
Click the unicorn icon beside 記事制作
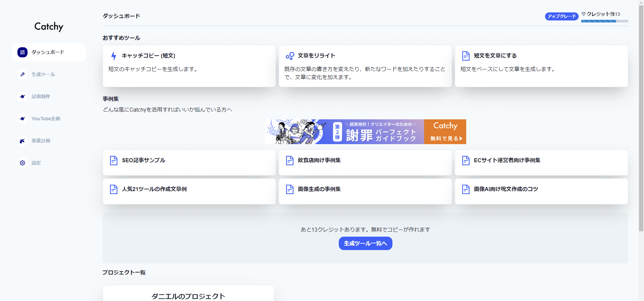click(22, 97)
